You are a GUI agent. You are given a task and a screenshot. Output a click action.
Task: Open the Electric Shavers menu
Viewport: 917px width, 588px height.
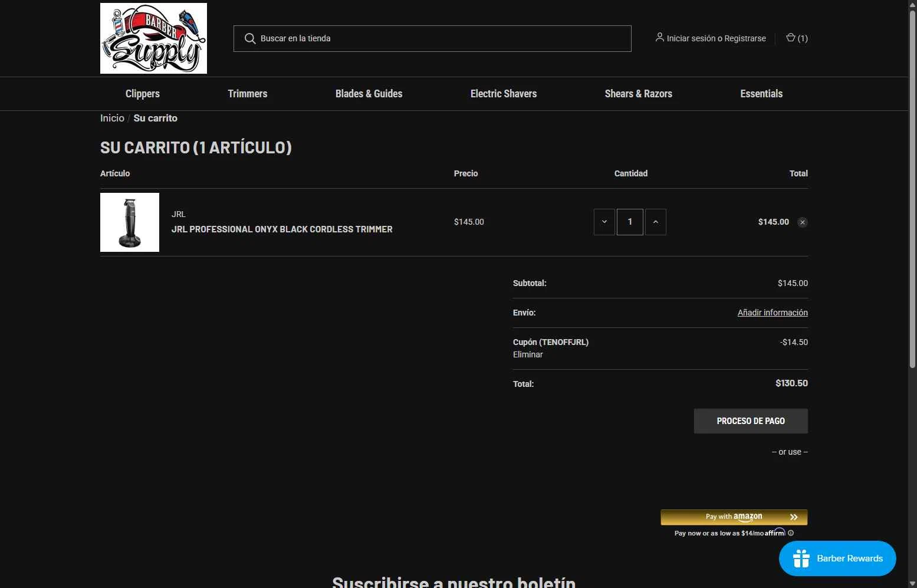point(504,94)
